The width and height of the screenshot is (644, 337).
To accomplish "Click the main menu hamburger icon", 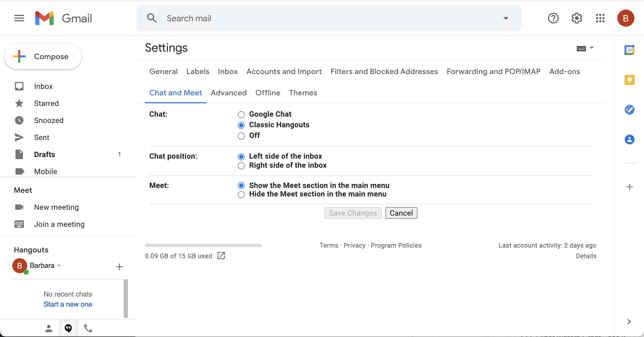I will pyautogui.click(x=19, y=18).
